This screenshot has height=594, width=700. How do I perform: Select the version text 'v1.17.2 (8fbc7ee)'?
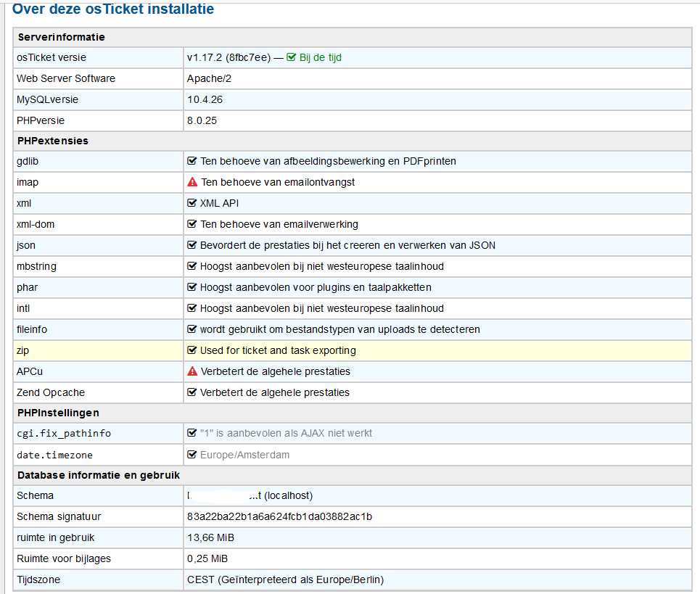coord(229,57)
